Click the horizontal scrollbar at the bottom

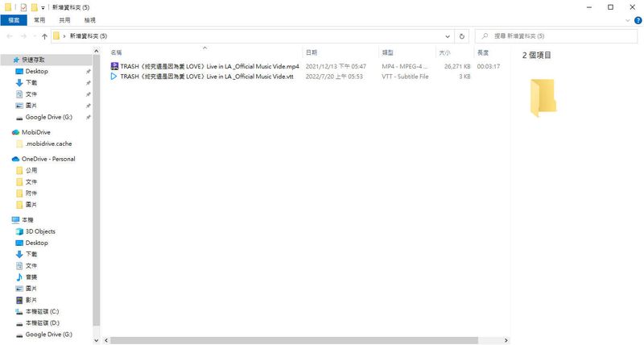294,340
